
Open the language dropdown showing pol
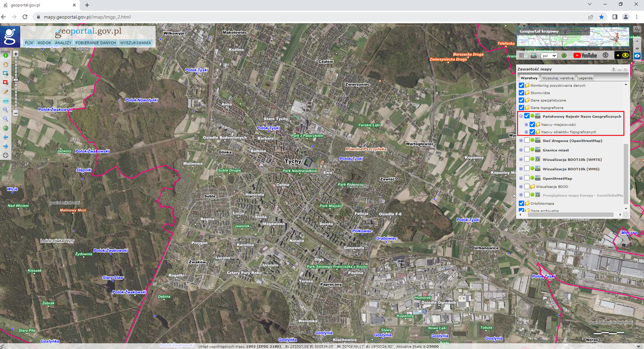coord(549,56)
